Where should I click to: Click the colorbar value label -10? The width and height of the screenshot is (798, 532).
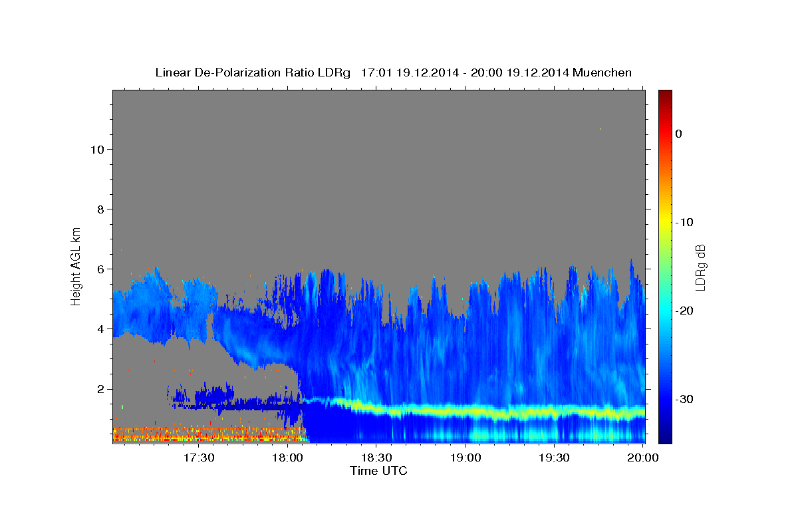(x=684, y=222)
